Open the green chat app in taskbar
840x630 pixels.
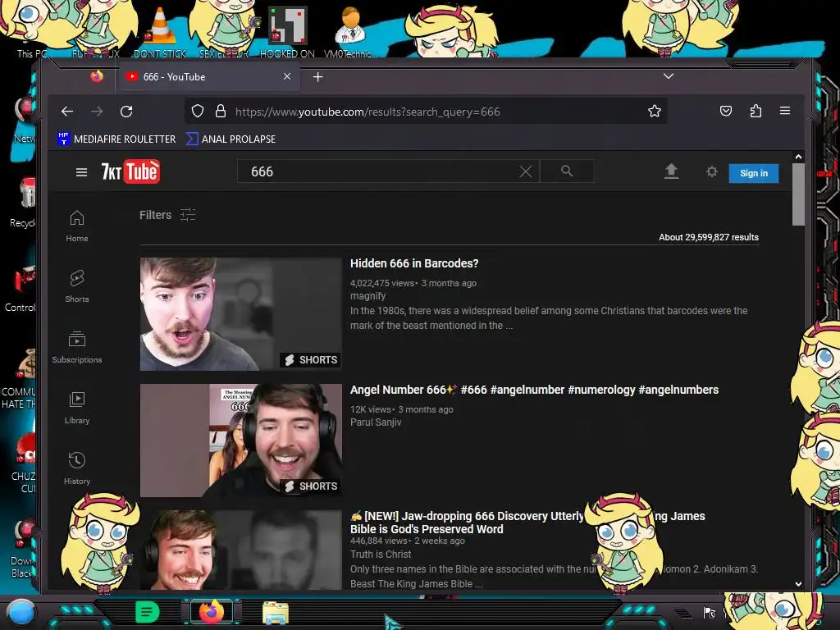click(x=148, y=612)
